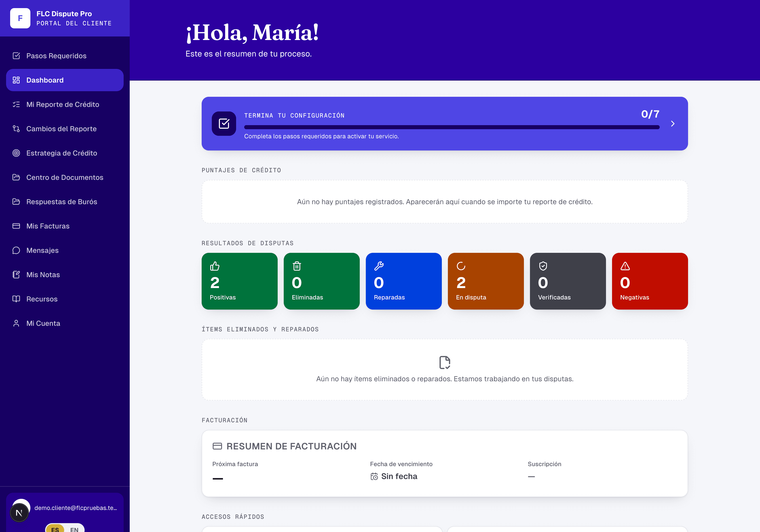
Task: Click the Suscripción label
Action: (x=544, y=464)
